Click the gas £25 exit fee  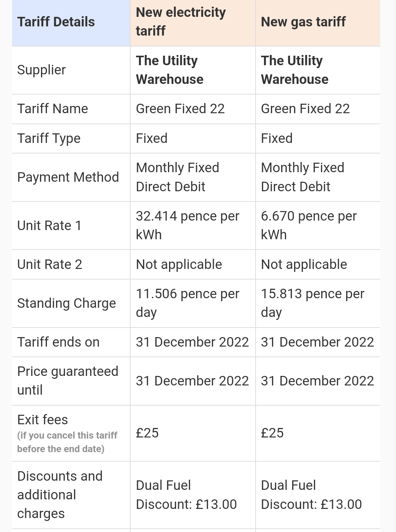(x=272, y=433)
